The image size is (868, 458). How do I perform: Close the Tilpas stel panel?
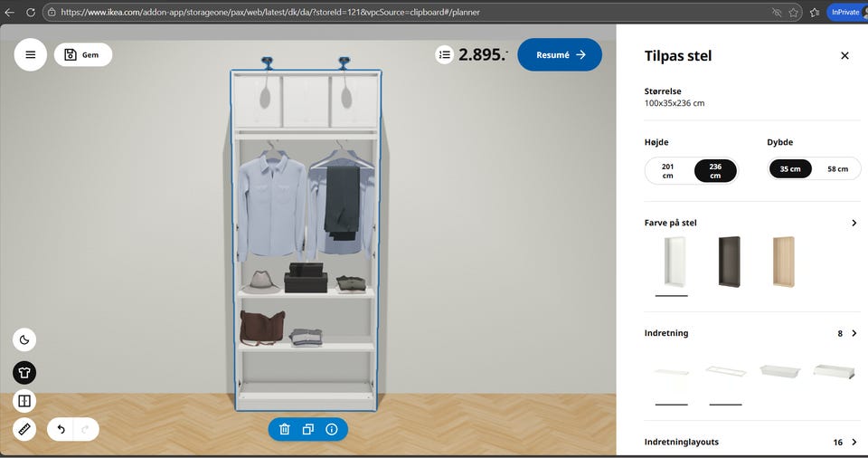click(844, 55)
